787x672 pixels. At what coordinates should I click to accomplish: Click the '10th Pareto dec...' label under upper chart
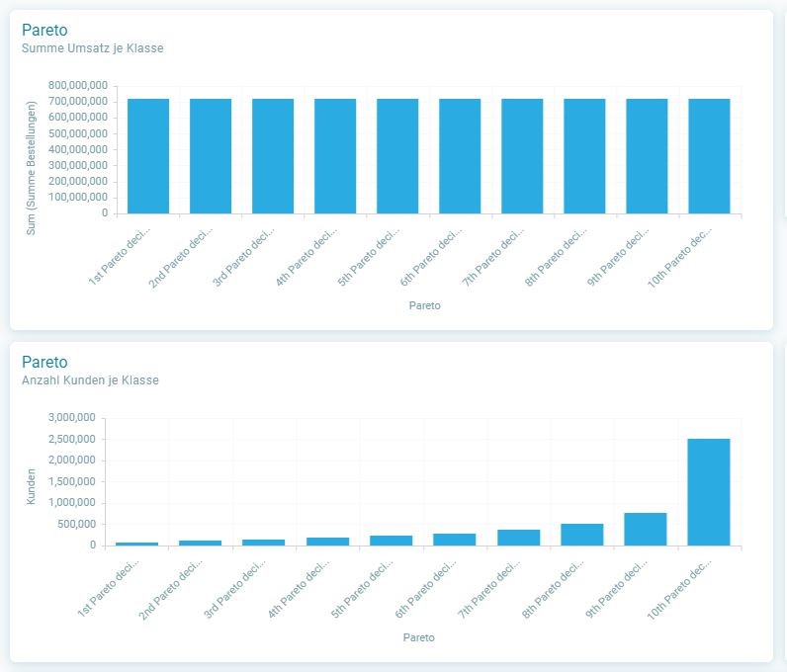pos(679,257)
